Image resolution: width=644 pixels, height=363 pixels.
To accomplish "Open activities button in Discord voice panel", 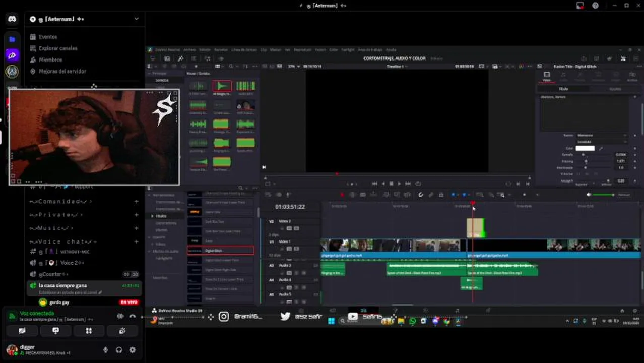I will click(89, 331).
